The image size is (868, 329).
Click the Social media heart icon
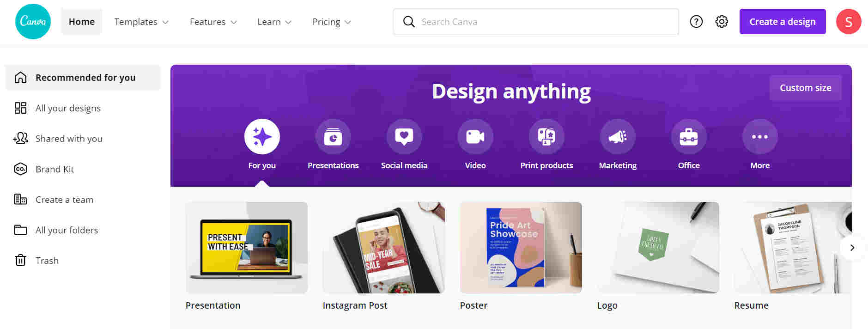point(404,136)
